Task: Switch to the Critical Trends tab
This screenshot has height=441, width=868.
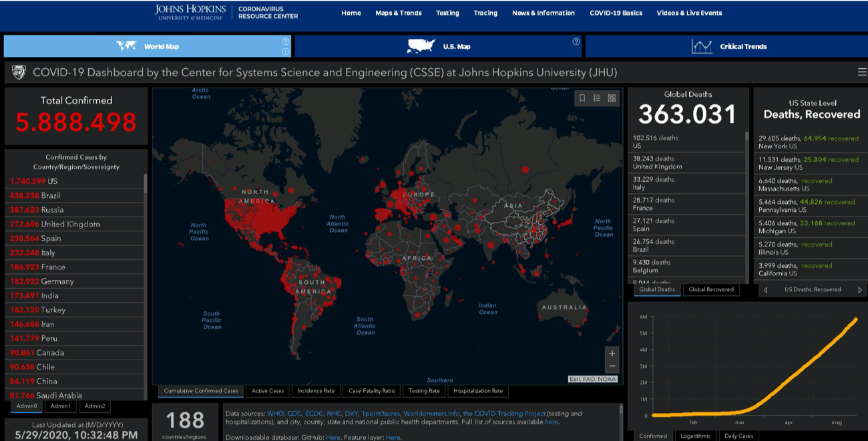Action: (x=726, y=46)
